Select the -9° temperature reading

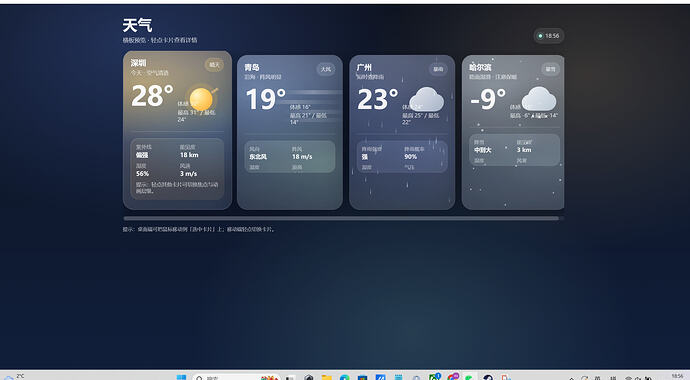[x=488, y=99]
